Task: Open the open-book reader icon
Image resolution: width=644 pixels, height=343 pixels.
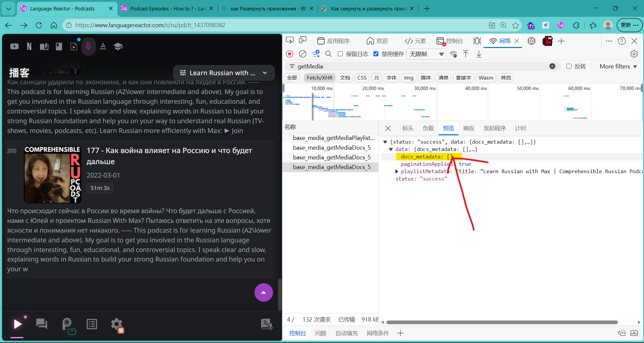Action: point(44,46)
